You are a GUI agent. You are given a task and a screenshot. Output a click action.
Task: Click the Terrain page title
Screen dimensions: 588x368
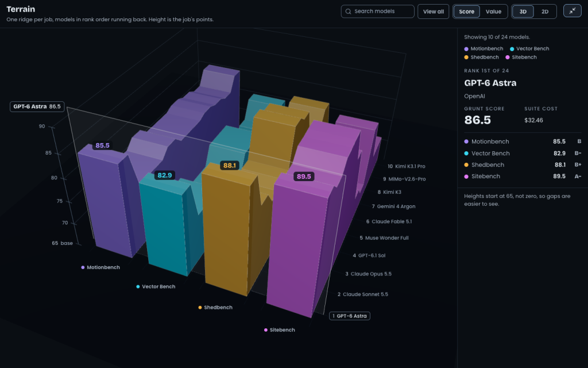[x=21, y=9]
